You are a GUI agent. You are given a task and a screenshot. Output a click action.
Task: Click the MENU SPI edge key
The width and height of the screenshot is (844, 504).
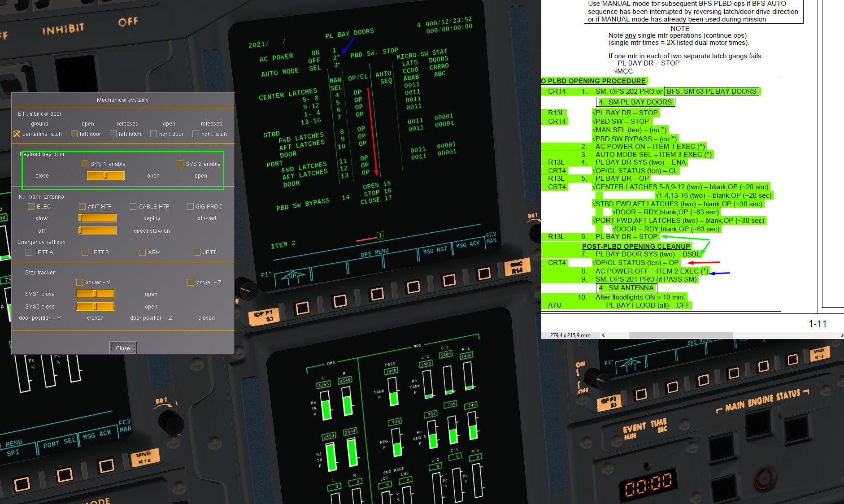click(x=22, y=484)
